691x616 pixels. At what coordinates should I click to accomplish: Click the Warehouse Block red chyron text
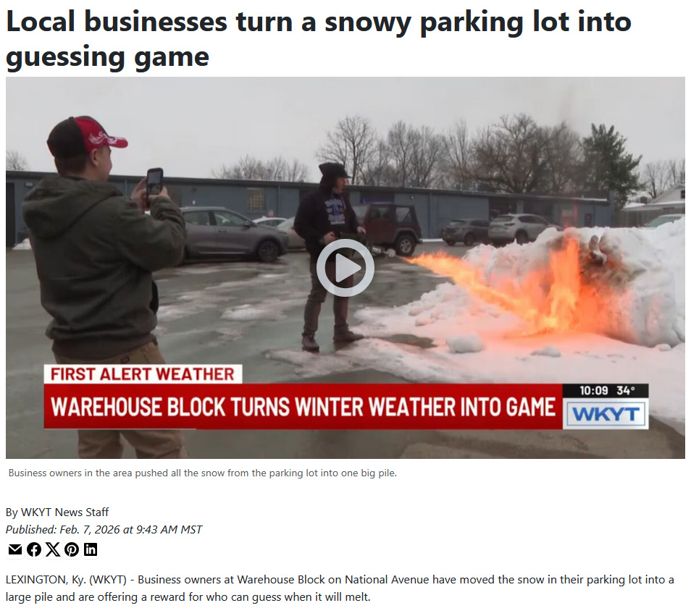coord(303,406)
